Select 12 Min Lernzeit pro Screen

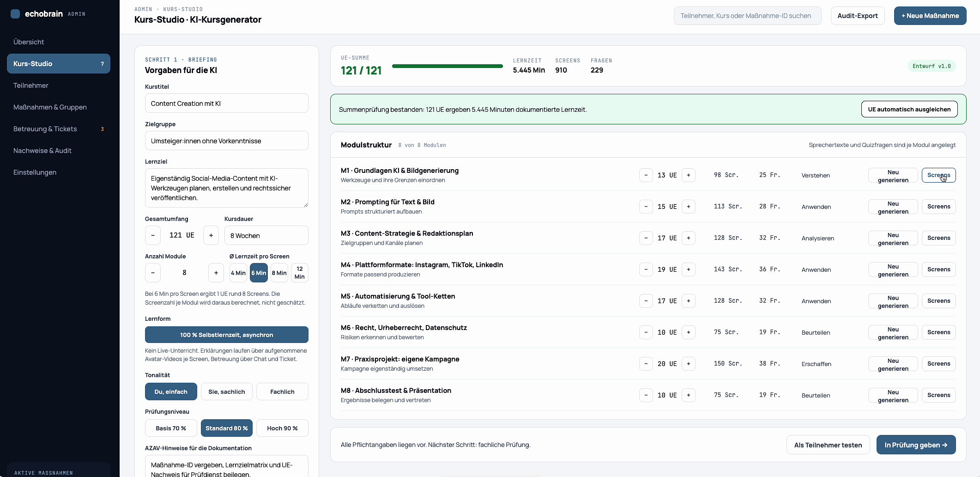pos(300,273)
